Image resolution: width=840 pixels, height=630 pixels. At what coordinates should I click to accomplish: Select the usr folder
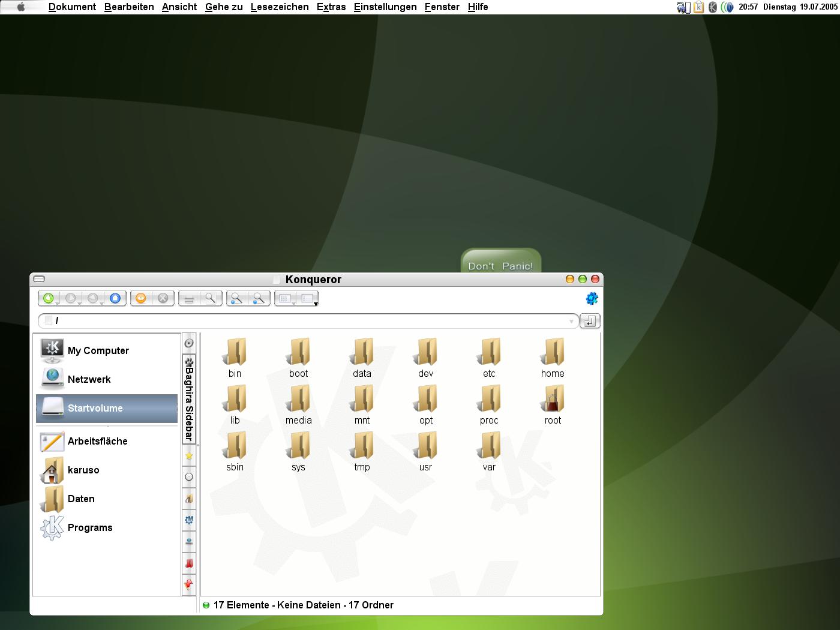click(425, 451)
